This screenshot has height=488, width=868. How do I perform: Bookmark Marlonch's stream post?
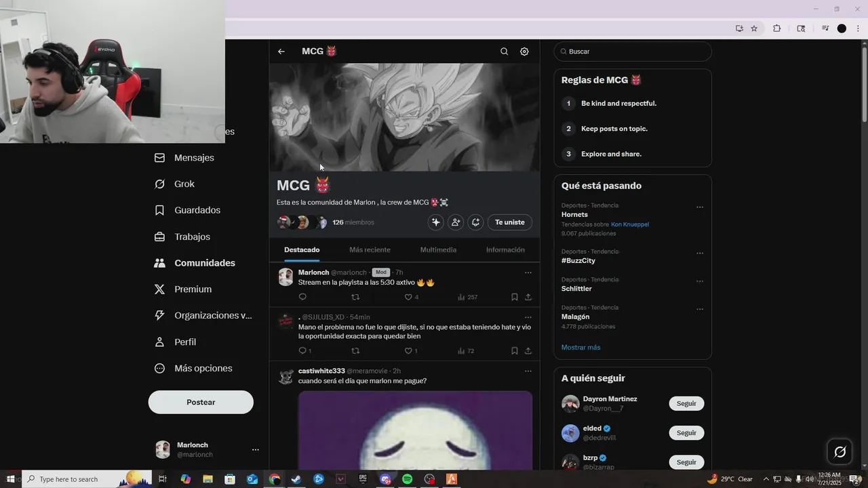pos(515,297)
